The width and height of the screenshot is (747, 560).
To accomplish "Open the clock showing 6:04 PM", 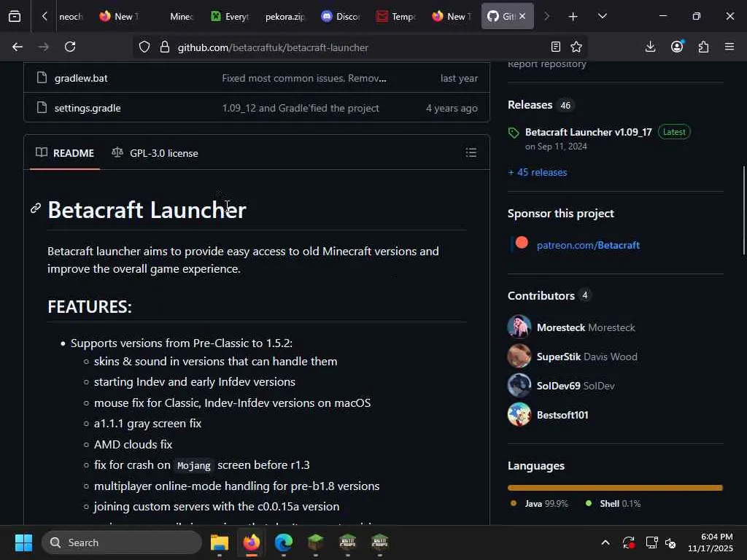I will tap(711, 542).
